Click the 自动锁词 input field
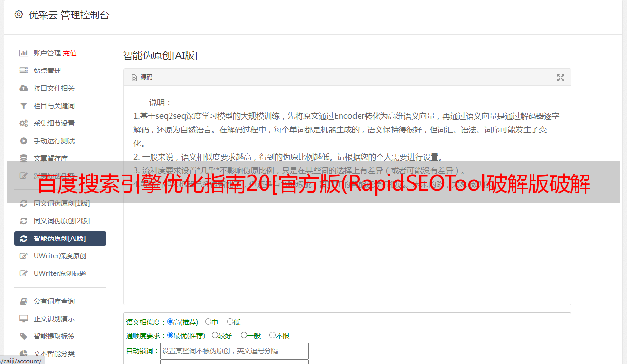The width and height of the screenshot is (627, 364). (x=234, y=351)
